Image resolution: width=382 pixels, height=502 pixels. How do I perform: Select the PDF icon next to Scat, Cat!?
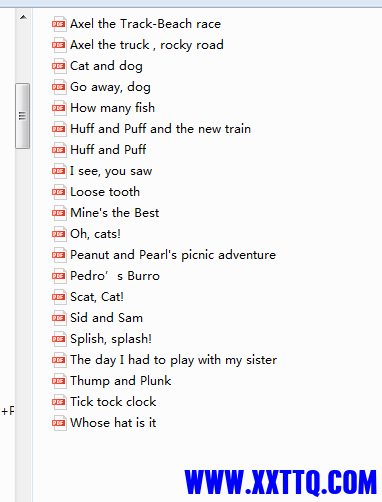point(59,297)
